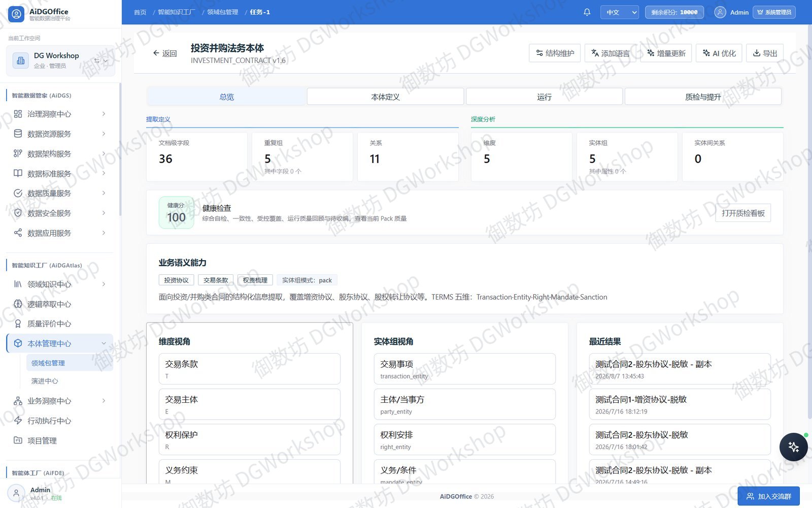Open the floating AI assistant sparkle button
The height and width of the screenshot is (508, 812).
(793, 447)
